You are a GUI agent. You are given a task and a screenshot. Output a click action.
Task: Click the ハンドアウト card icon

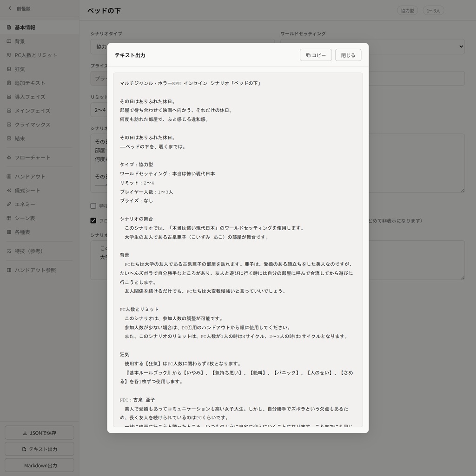pyautogui.click(x=9, y=176)
